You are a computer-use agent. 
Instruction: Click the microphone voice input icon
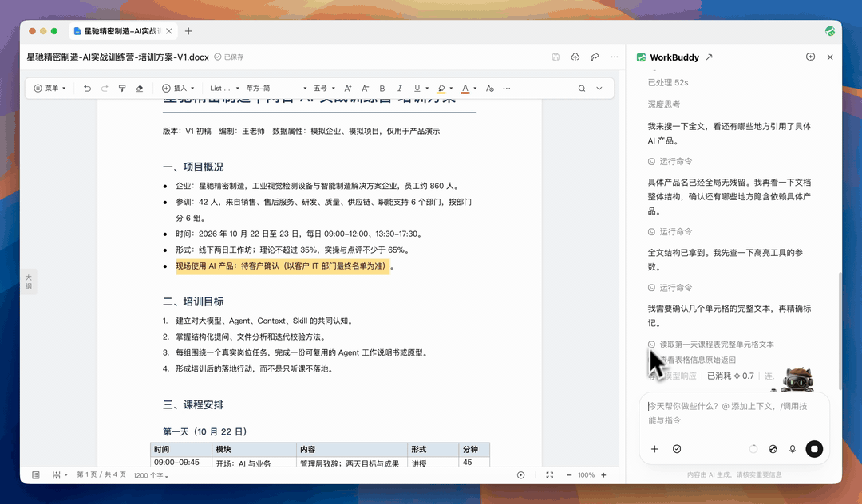click(x=793, y=448)
